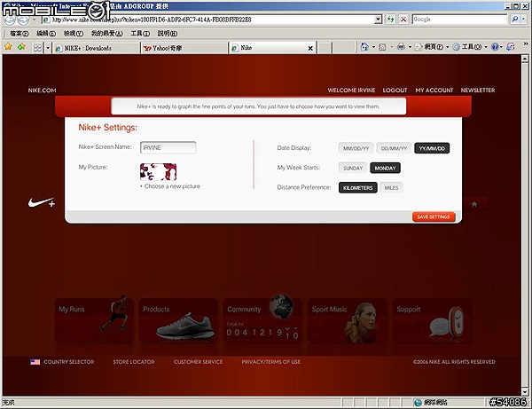532x409 pixels.
Task: Click the Home toolbar icon
Action: coord(364,47)
